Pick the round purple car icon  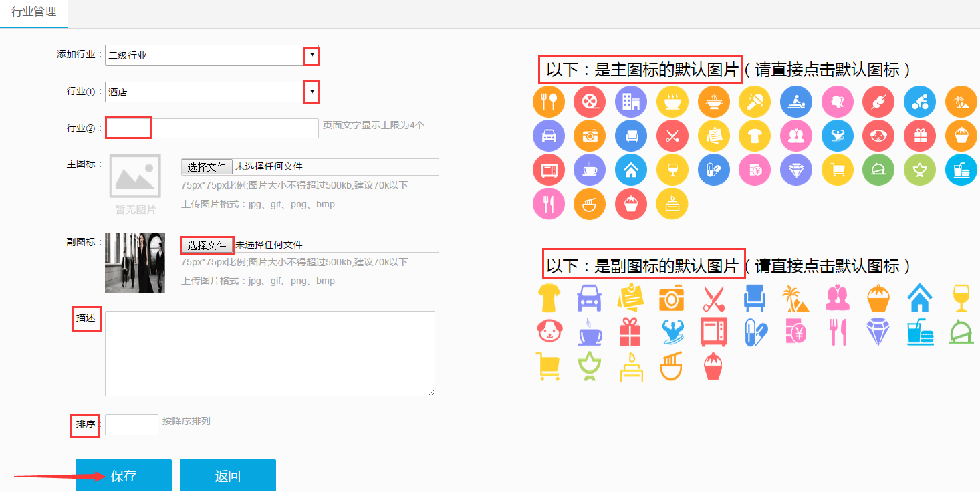549,136
